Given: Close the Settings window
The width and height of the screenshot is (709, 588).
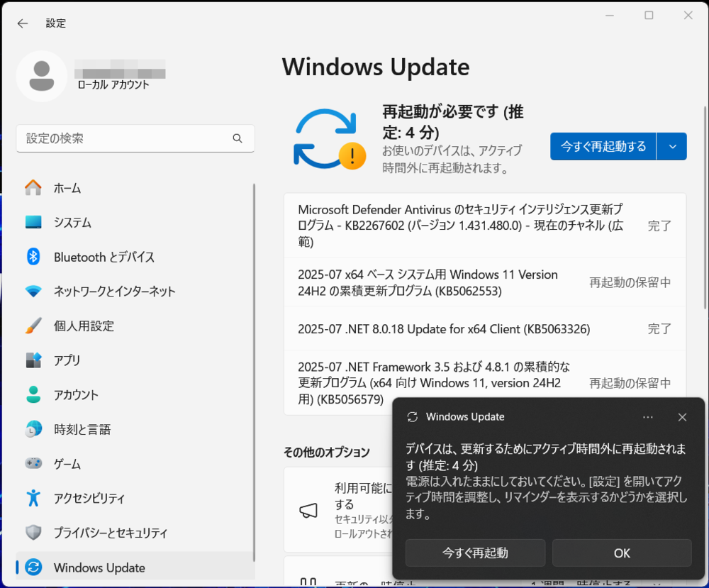Looking at the screenshot, I should (x=688, y=16).
